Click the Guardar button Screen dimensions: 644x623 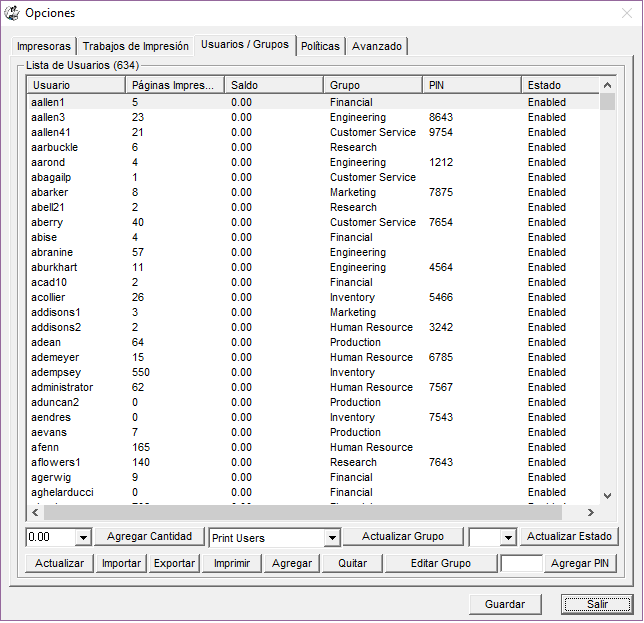(505, 604)
